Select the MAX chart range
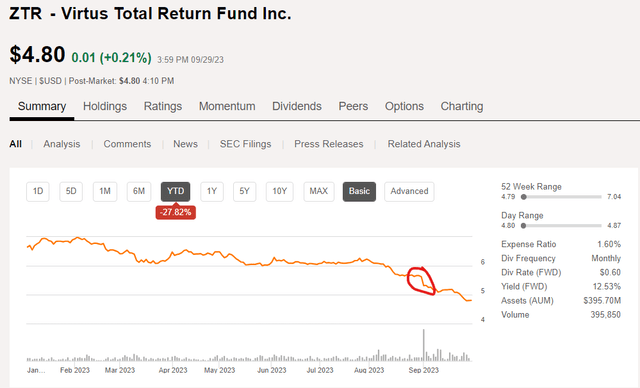The height and width of the screenshot is (388, 640). (319, 191)
